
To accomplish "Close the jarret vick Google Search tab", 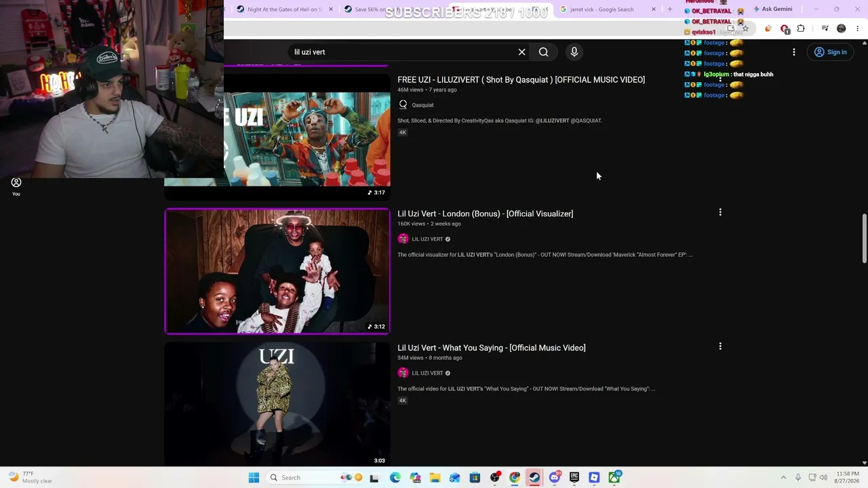I will tap(654, 9).
